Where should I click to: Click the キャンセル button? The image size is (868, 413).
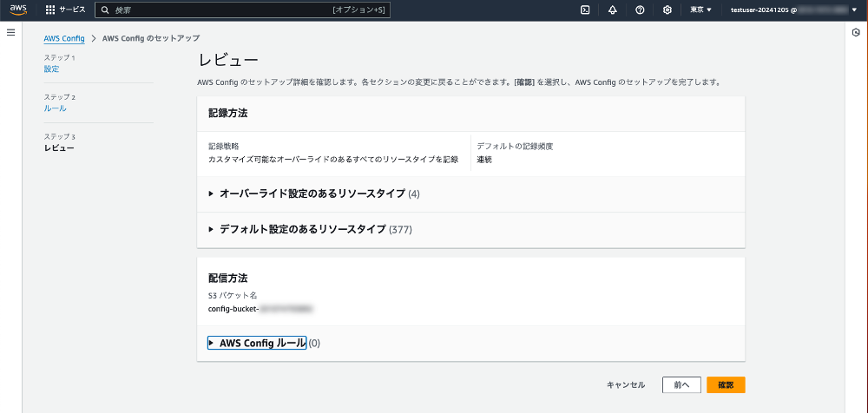coord(626,384)
